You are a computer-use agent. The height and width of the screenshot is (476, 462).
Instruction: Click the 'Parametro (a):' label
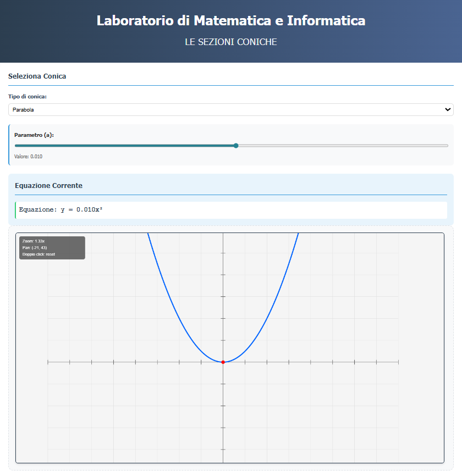[x=34, y=135]
